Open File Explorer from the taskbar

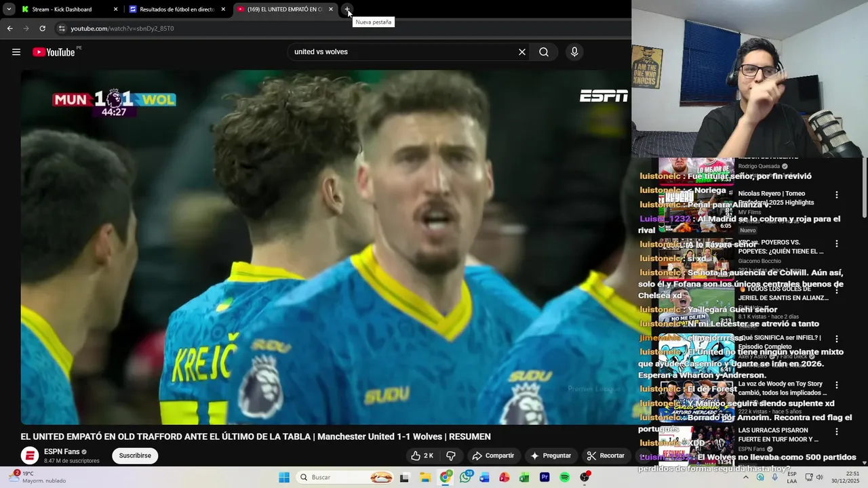[x=425, y=477]
